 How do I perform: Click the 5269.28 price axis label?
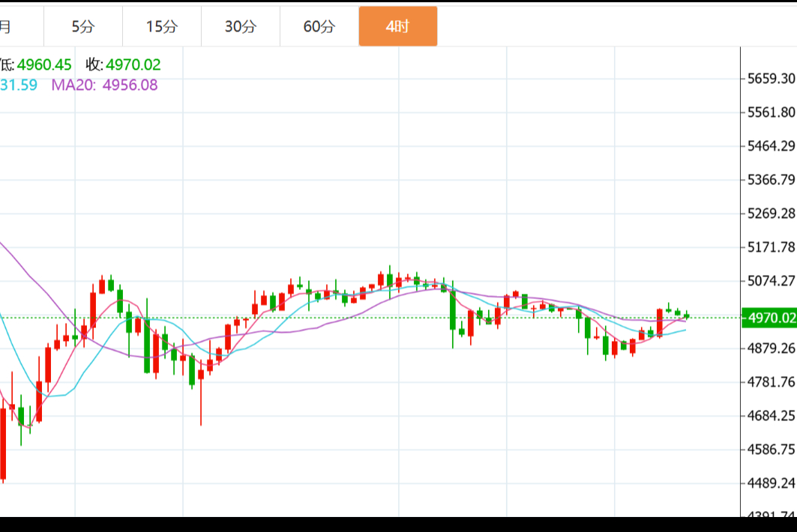click(771, 214)
